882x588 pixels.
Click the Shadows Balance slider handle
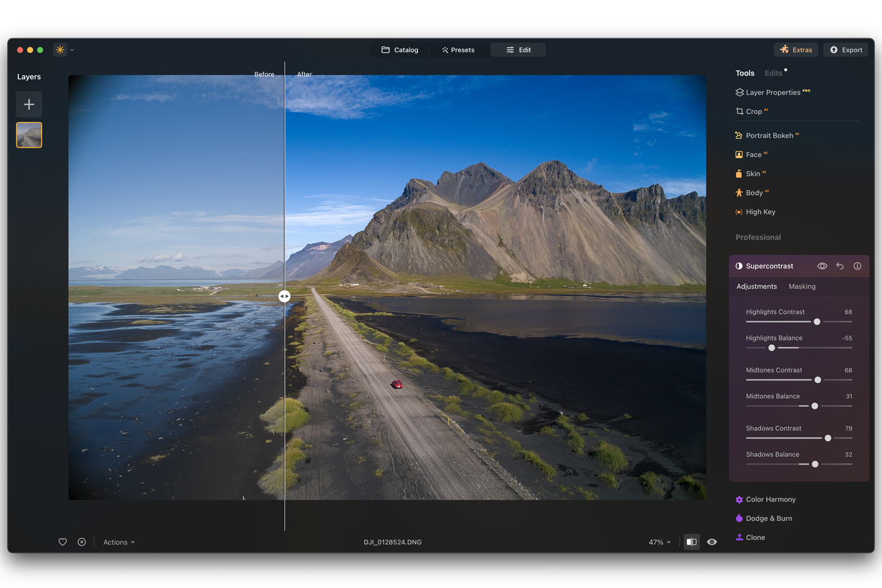(x=815, y=465)
